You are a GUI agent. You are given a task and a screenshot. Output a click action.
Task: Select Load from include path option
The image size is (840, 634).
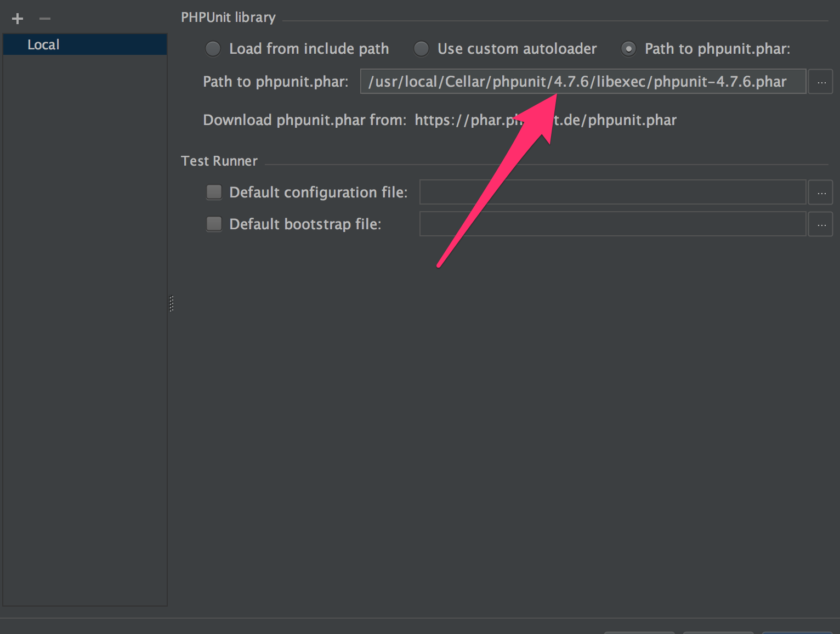213,49
